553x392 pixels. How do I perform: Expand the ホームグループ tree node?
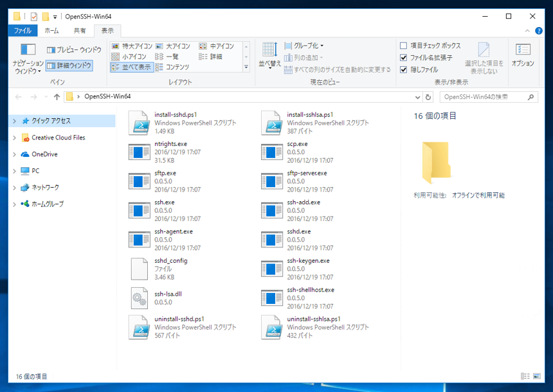click(x=14, y=204)
